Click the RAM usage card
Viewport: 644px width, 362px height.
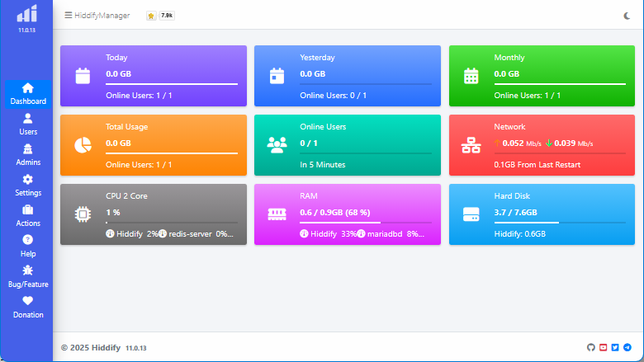(x=346, y=214)
